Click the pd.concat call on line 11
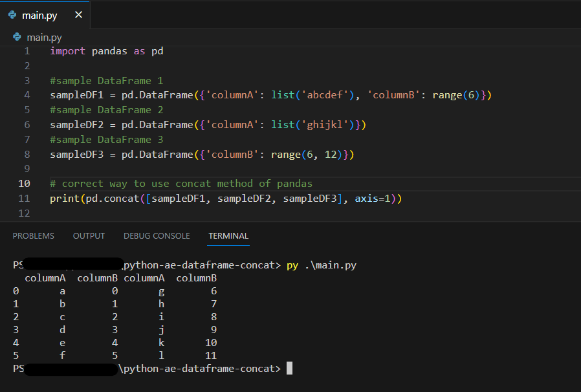The width and height of the screenshot is (581, 392). (113, 198)
